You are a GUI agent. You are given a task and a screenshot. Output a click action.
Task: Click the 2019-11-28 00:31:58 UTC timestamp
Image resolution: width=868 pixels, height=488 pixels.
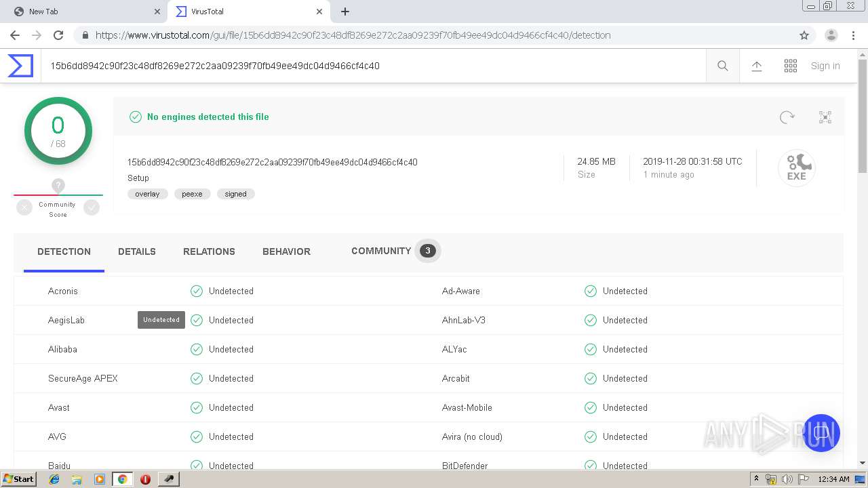692,161
